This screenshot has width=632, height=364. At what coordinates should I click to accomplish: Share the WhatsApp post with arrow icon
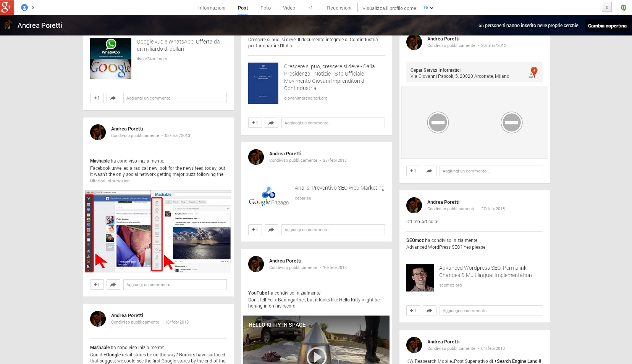(x=113, y=98)
